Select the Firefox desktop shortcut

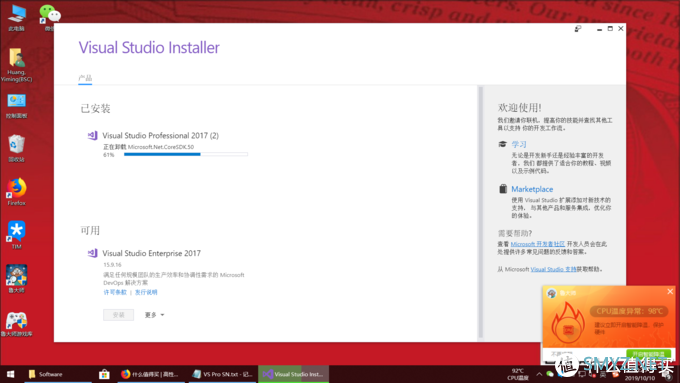(x=16, y=192)
